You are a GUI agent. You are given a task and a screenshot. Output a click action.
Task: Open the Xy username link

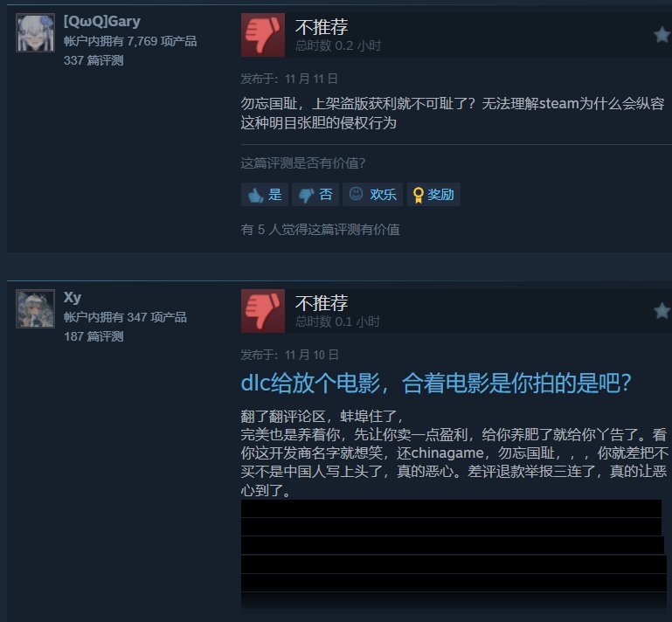73,297
